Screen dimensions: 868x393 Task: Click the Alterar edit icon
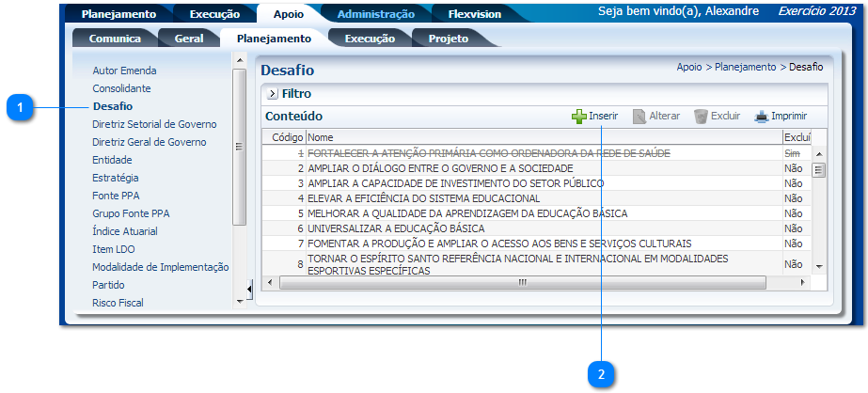click(x=639, y=117)
